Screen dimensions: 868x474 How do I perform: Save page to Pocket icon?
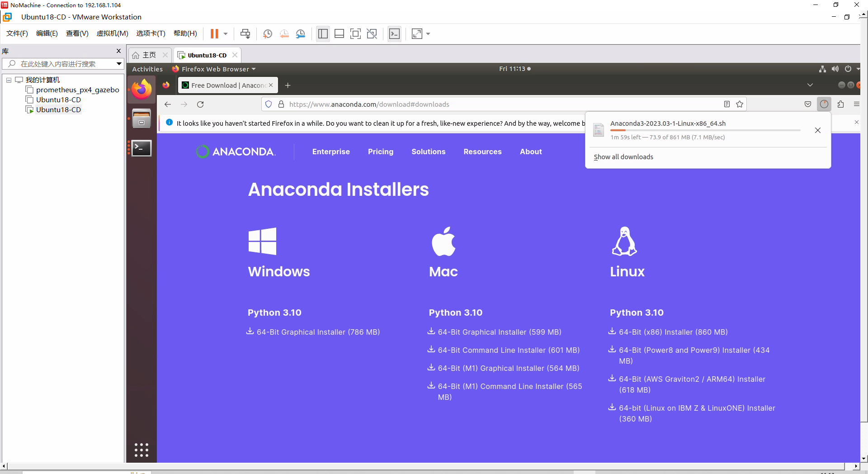[808, 104]
